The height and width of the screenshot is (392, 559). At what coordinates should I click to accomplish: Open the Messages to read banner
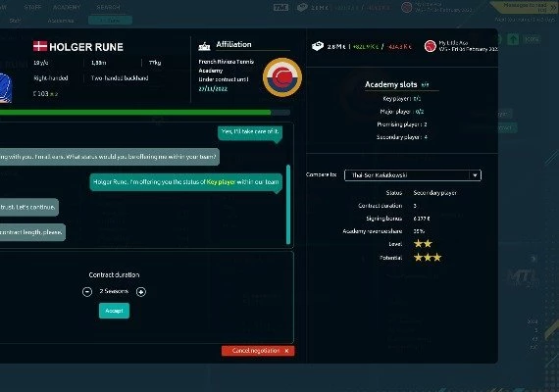pyautogui.click(x=524, y=7)
